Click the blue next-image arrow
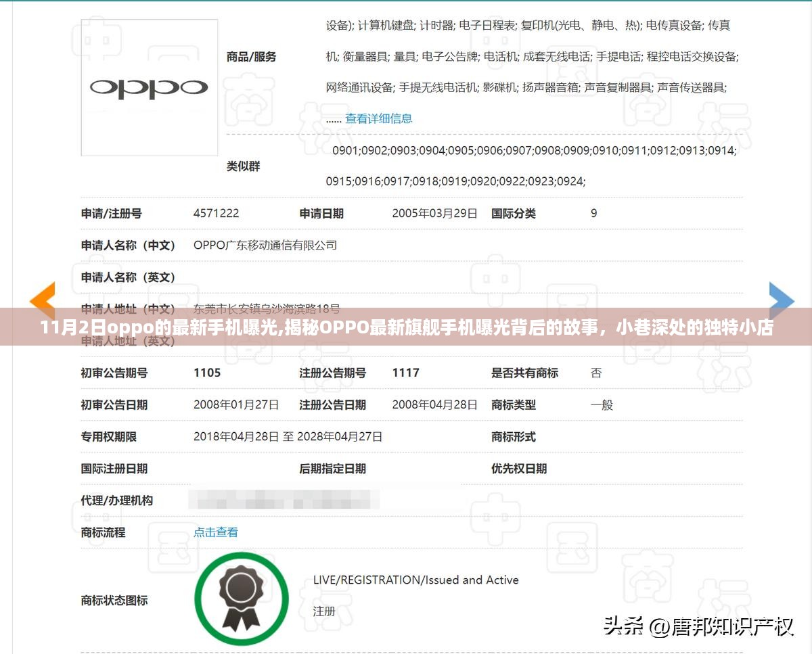Screen dimensions: 812x654 point(781,300)
